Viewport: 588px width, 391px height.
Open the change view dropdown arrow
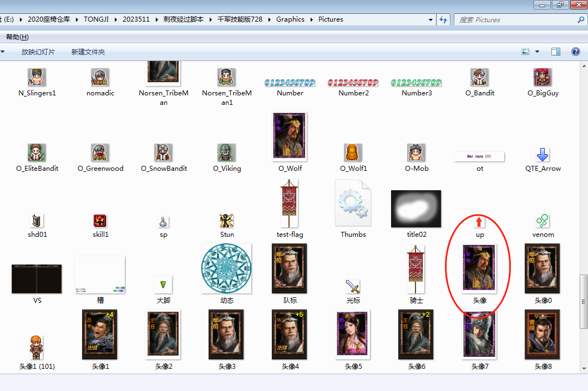(537, 52)
